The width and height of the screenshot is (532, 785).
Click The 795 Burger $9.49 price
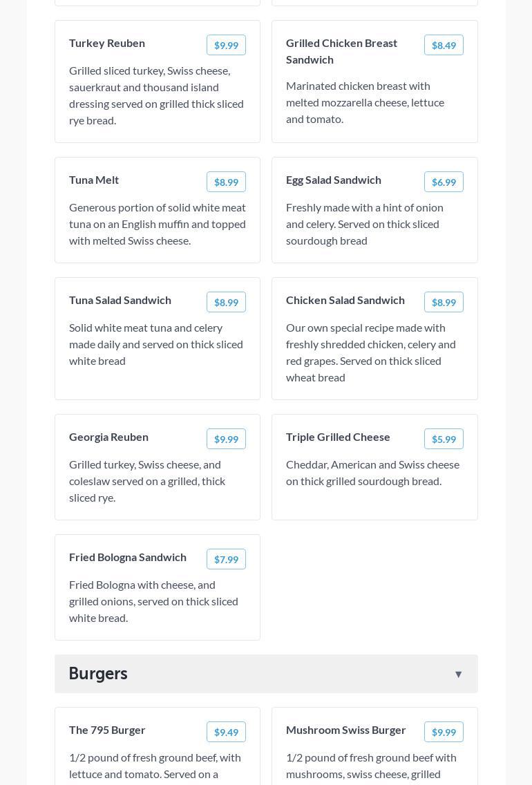[x=226, y=732]
